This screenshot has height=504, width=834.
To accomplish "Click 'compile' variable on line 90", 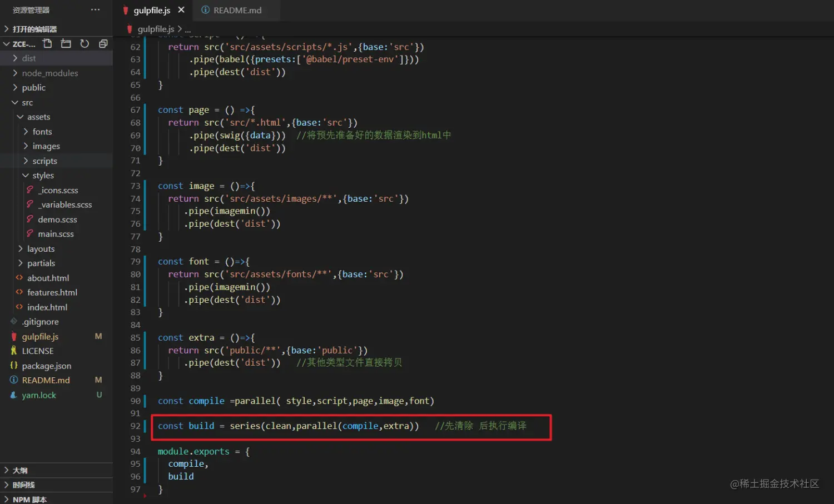I will (x=206, y=401).
